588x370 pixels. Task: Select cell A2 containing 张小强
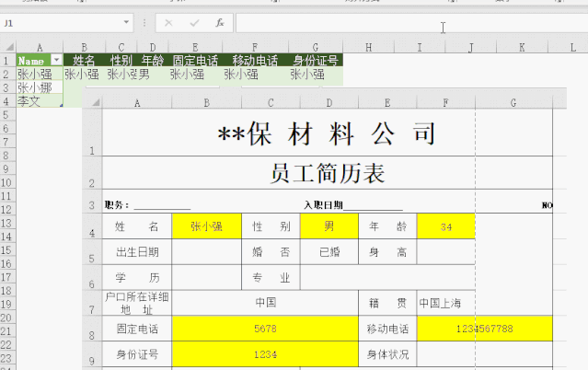(40, 74)
